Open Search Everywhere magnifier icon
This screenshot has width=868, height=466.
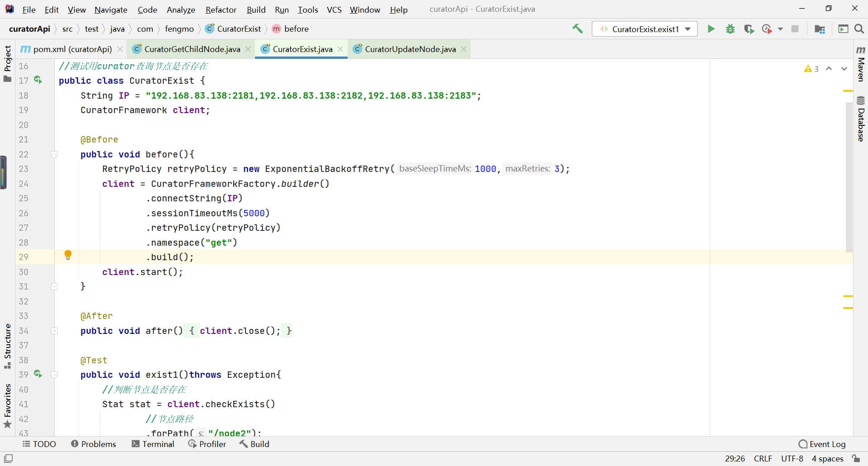tap(859, 29)
